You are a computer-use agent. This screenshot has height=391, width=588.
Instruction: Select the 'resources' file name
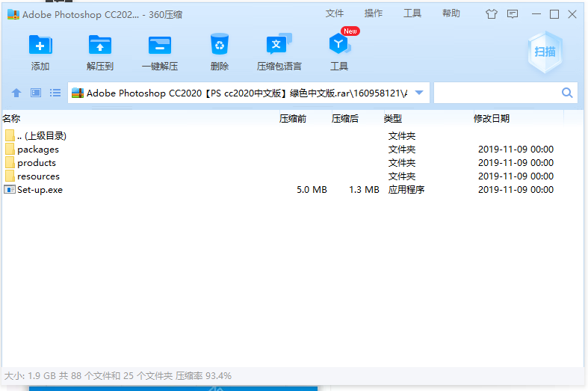click(x=39, y=176)
